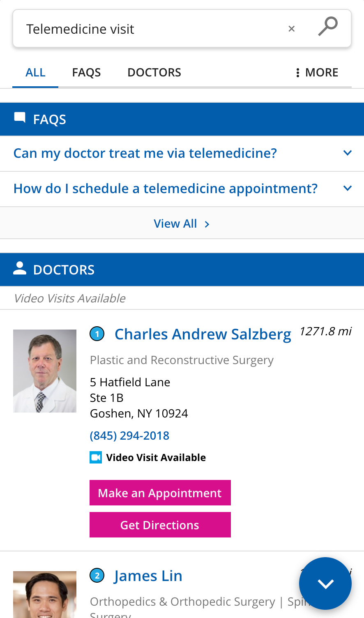The height and width of the screenshot is (618, 364).
Task: Click the FAQS chat bubble icon
Action: (x=20, y=118)
